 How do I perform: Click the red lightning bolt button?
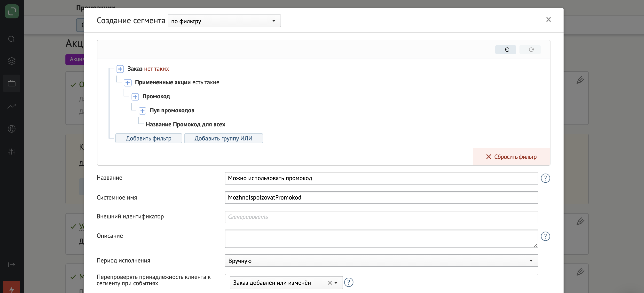11,287
